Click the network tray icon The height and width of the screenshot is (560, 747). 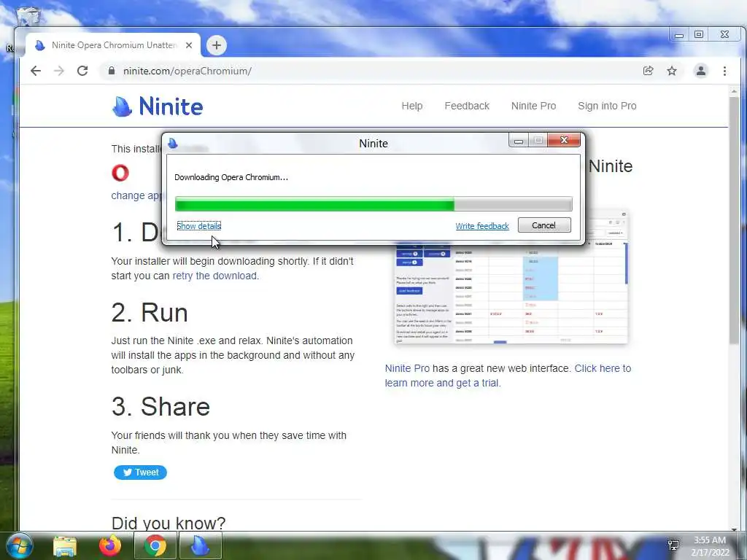673,545
